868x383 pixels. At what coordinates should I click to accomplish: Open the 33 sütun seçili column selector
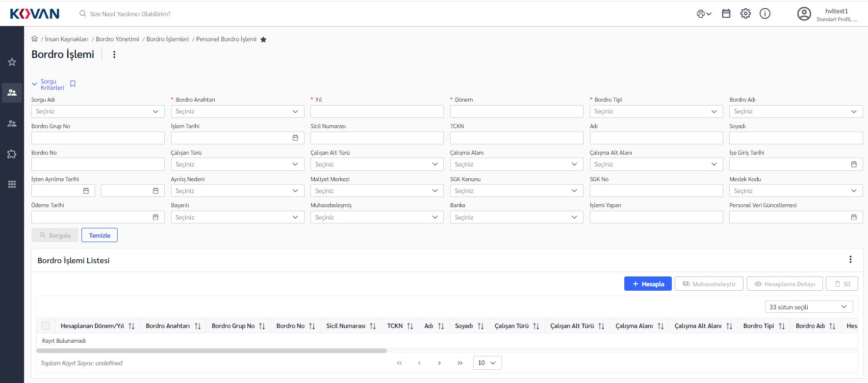point(808,307)
